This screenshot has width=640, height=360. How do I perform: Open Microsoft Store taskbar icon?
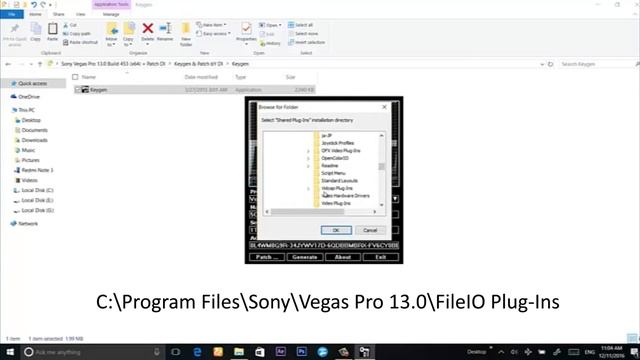click(x=260, y=352)
